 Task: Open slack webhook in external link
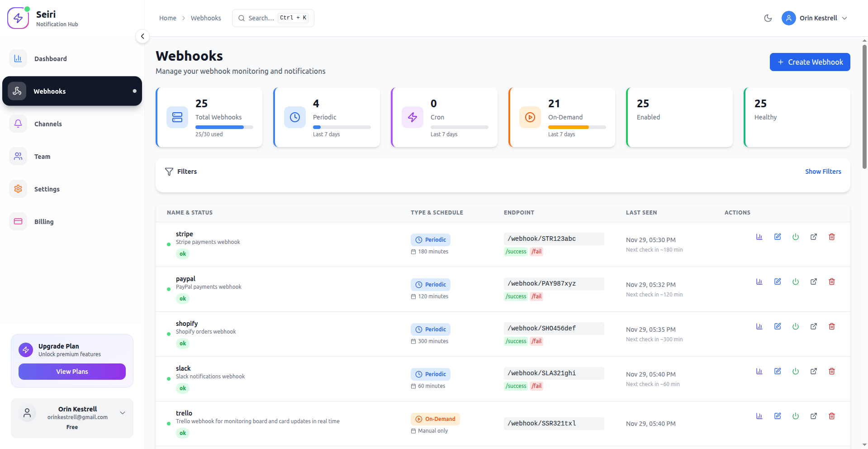[813, 371]
